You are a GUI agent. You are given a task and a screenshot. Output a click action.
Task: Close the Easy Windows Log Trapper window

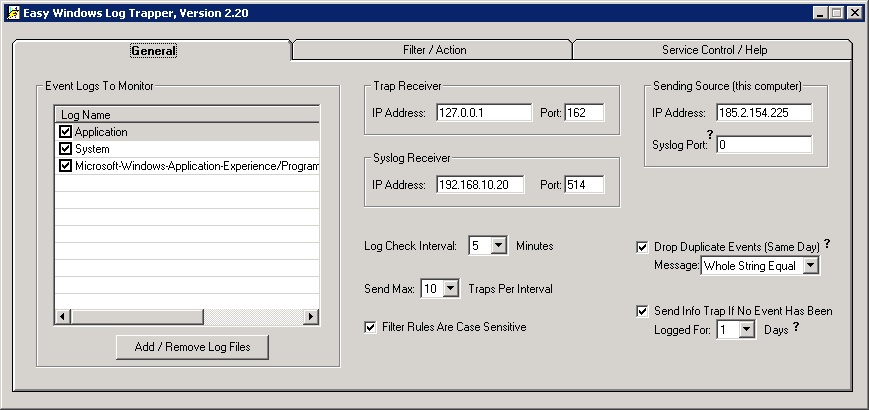[x=854, y=13]
